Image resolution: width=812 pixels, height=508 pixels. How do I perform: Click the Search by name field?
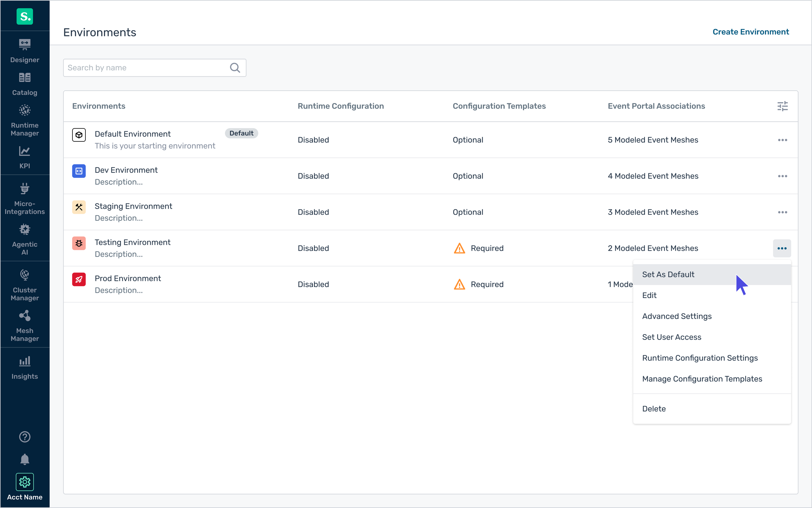[141, 68]
